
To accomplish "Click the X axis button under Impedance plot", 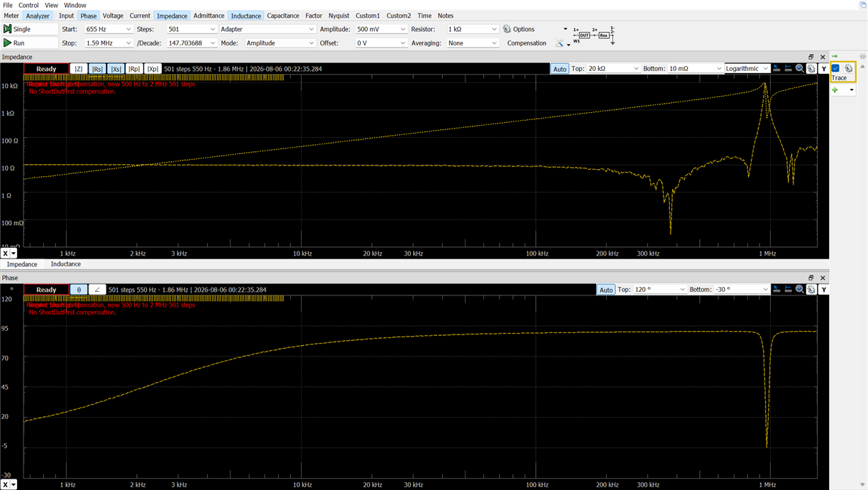I will click(x=6, y=253).
